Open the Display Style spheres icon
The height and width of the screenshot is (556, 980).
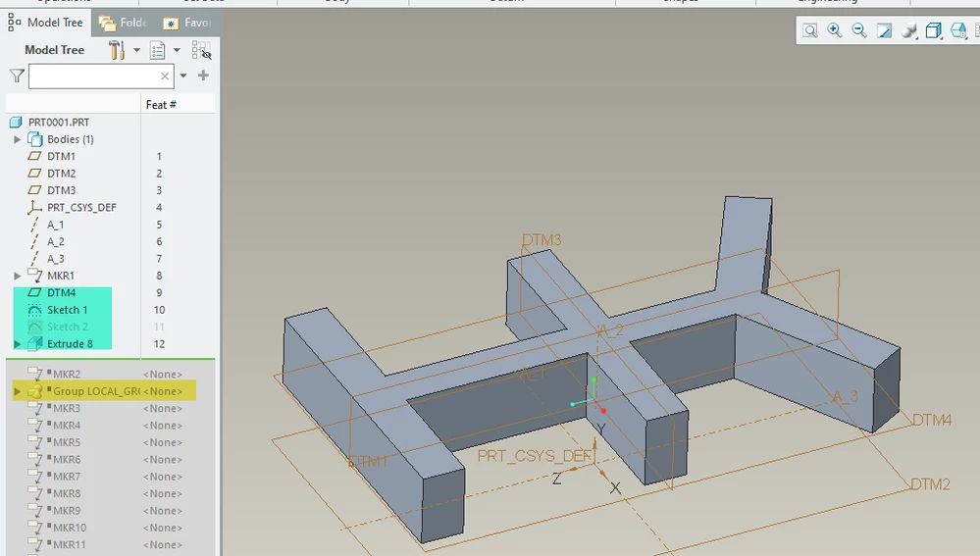[x=908, y=30]
